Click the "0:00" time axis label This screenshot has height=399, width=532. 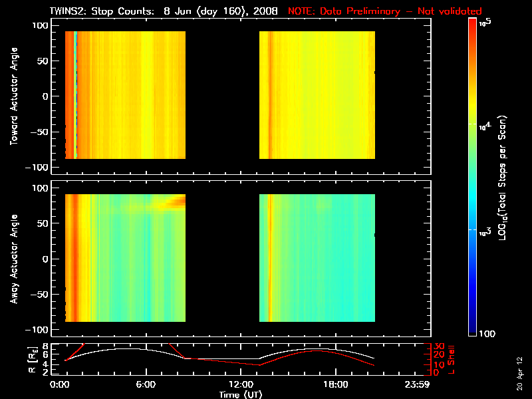tap(59, 384)
